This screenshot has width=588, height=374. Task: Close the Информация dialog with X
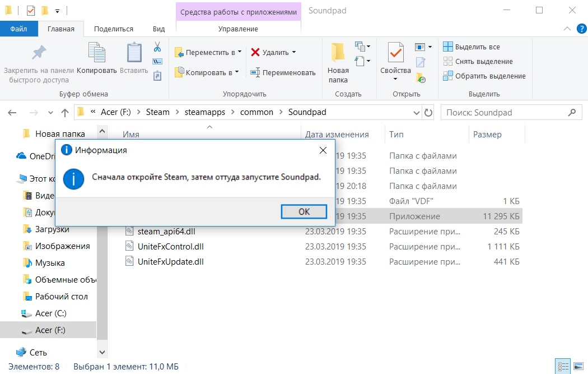[323, 150]
